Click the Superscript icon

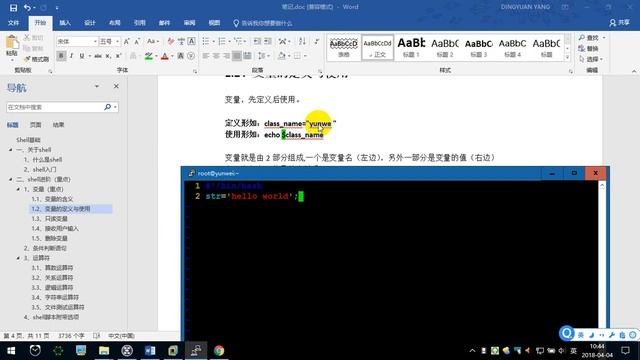[118, 56]
